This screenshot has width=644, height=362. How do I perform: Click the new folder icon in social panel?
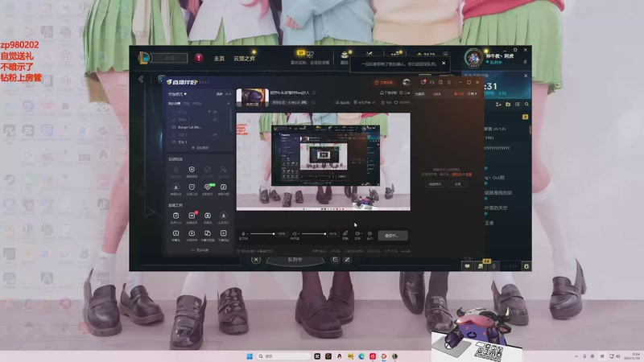point(508,105)
